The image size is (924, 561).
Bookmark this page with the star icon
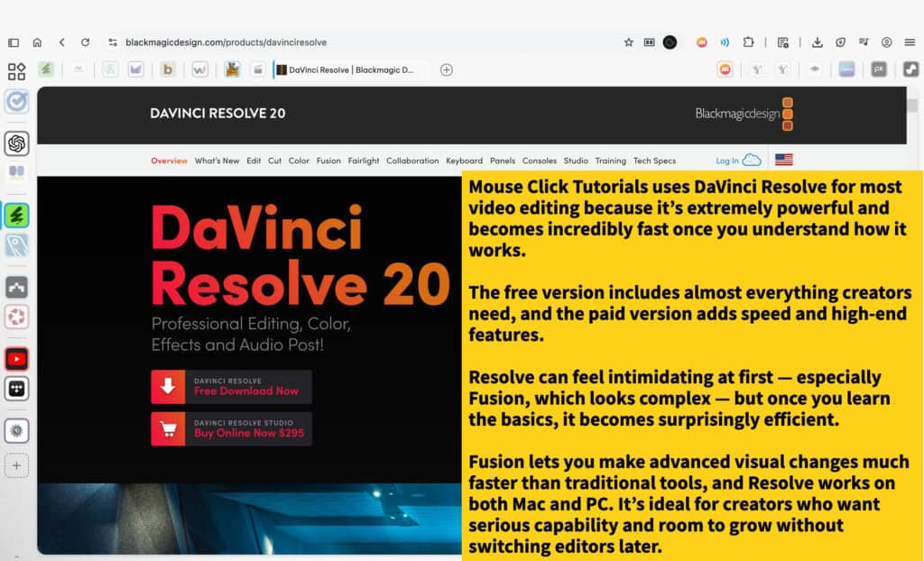point(629,42)
